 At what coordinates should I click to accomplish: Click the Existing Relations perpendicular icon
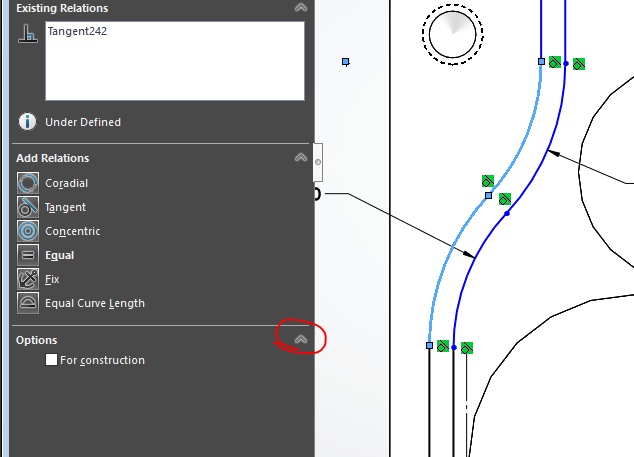click(x=27, y=34)
